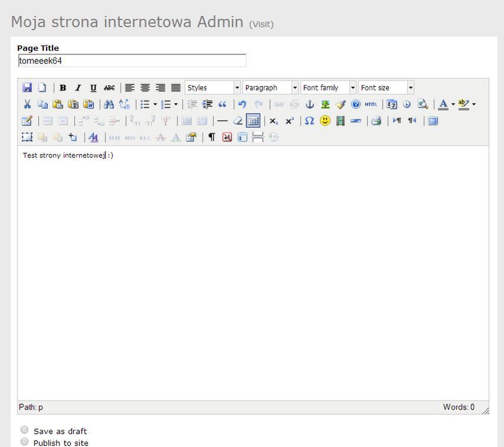Click the Visit site link

(261, 24)
